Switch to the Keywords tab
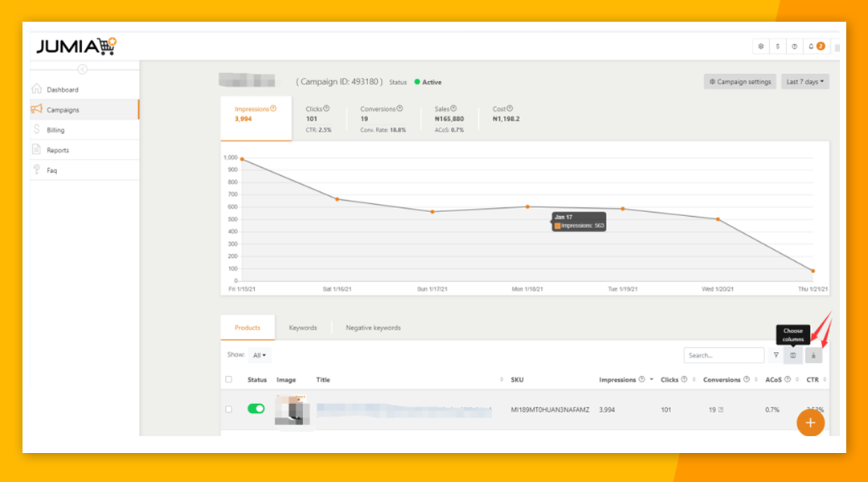 pyautogui.click(x=303, y=328)
